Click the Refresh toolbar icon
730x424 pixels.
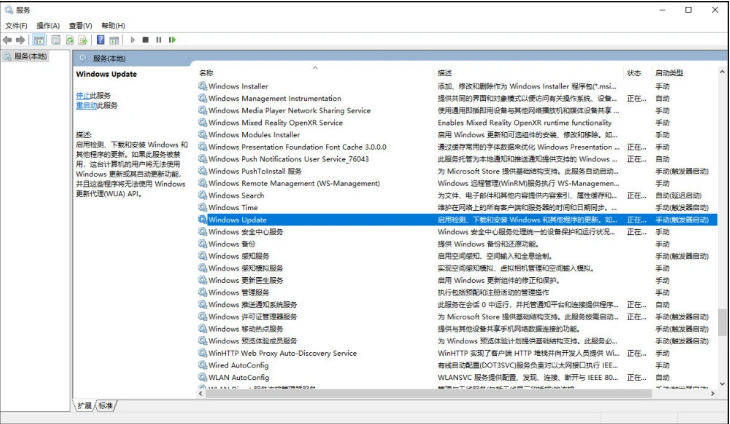(70, 40)
